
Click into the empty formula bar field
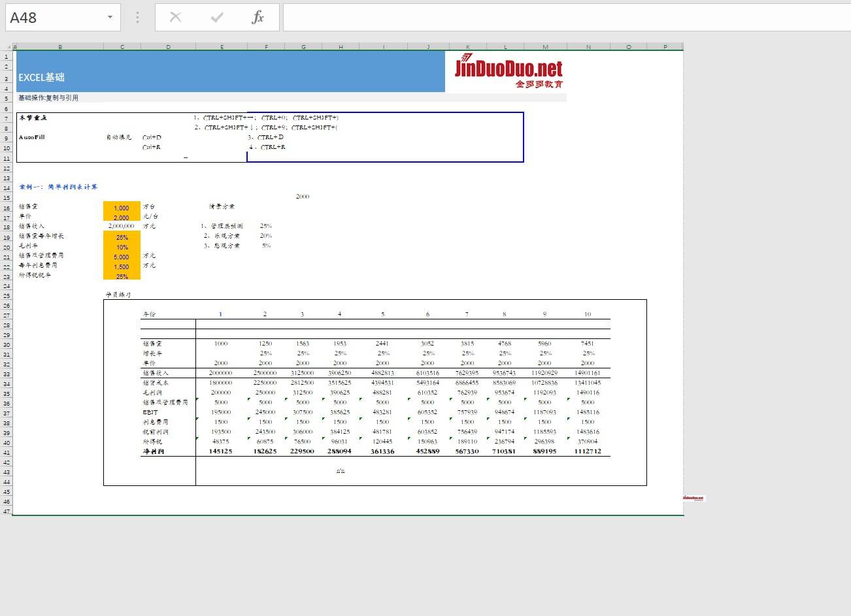tap(562, 18)
